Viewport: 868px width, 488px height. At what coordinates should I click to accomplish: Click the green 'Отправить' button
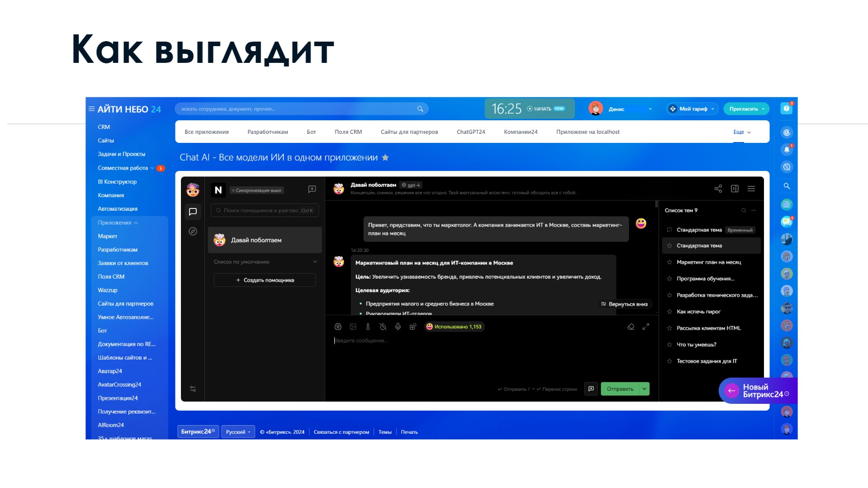coord(620,389)
